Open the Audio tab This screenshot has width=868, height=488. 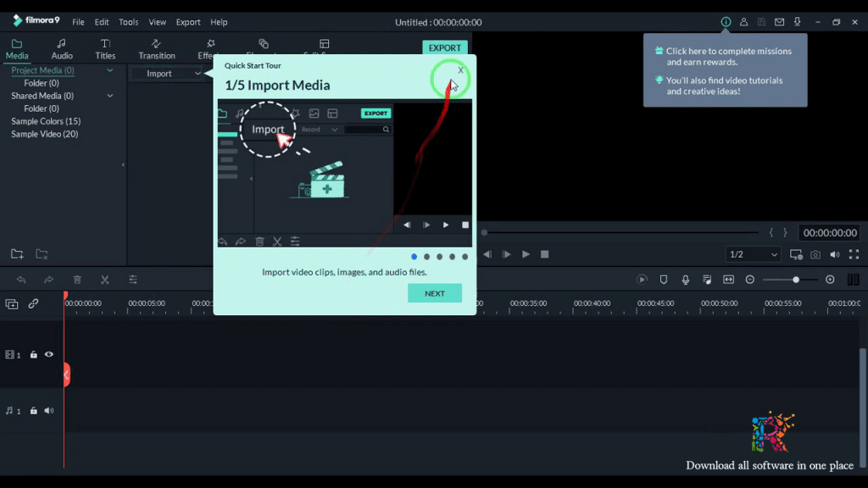tap(61, 49)
